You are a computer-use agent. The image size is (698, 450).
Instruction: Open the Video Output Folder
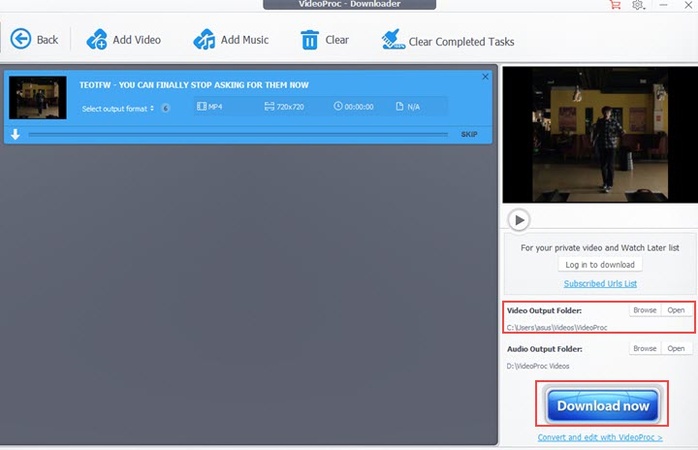676,310
